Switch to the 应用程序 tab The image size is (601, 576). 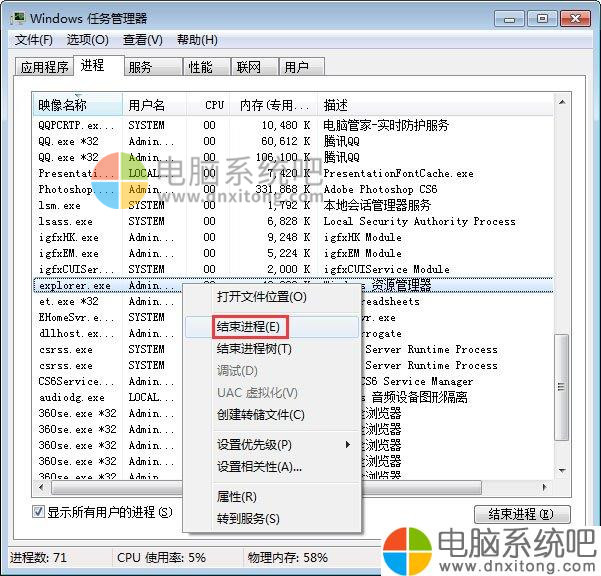pyautogui.click(x=44, y=67)
